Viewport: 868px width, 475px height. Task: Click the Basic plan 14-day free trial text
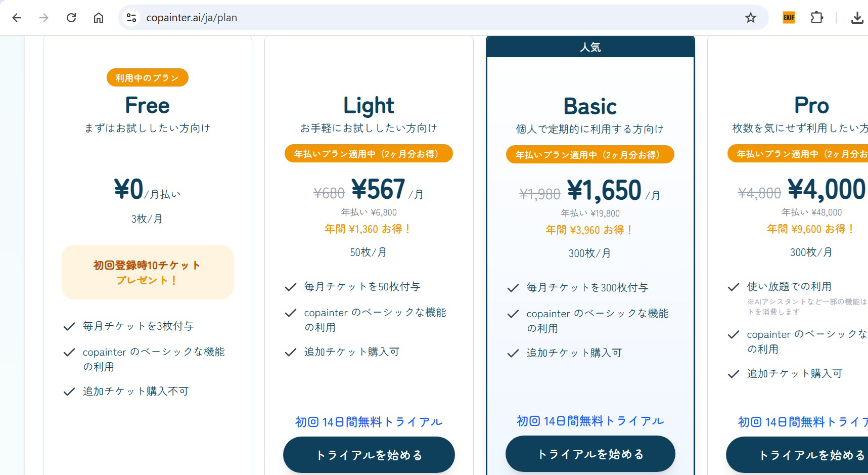pyautogui.click(x=590, y=421)
